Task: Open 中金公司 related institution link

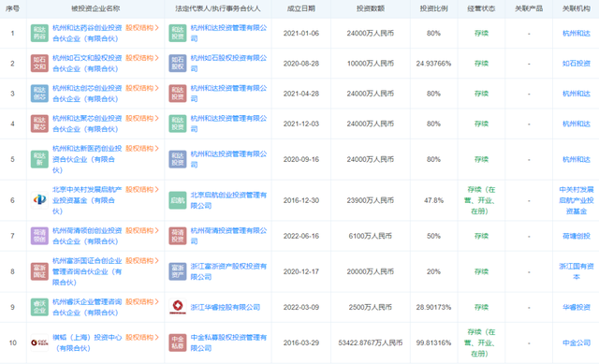Action: click(x=577, y=342)
